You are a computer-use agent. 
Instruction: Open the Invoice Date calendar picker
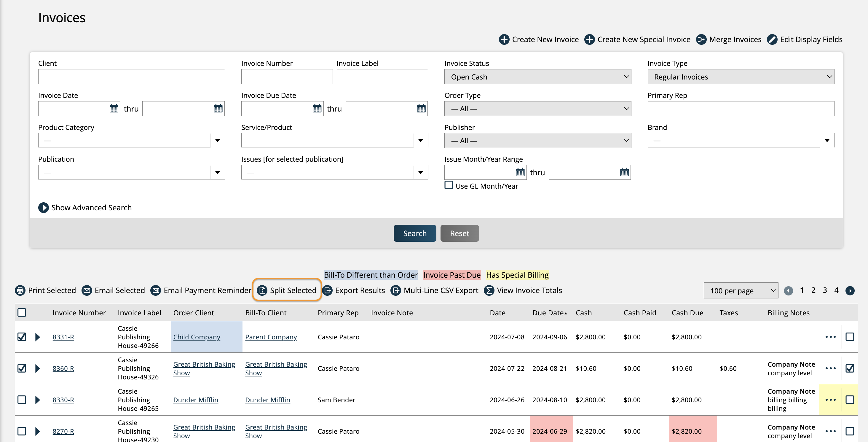coord(114,108)
